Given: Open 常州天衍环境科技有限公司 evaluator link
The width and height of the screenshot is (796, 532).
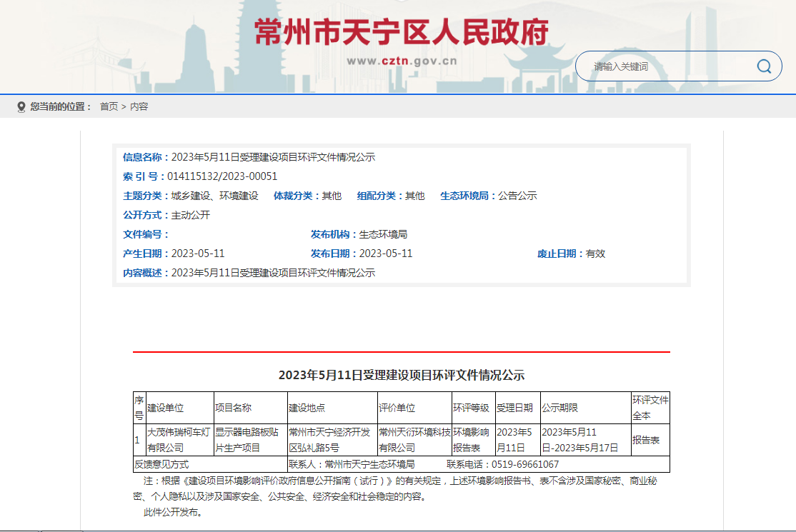Looking at the screenshot, I should pyautogui.click(x=414, y=440).
